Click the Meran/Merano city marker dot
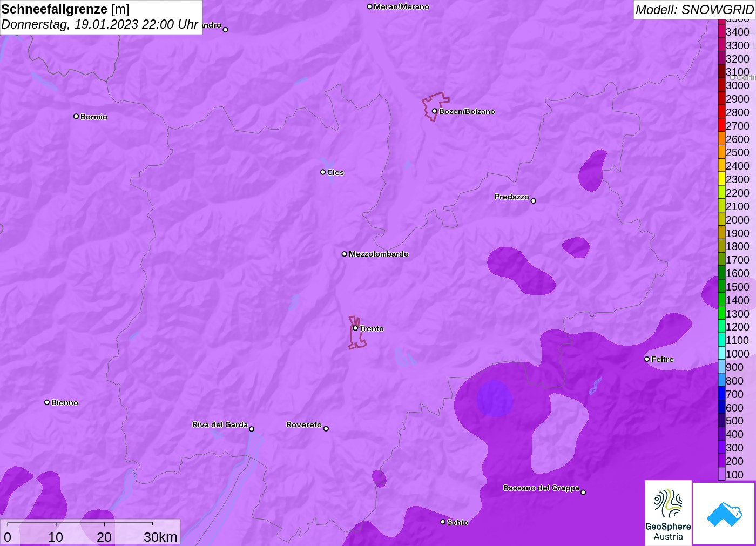 [369, 6]
